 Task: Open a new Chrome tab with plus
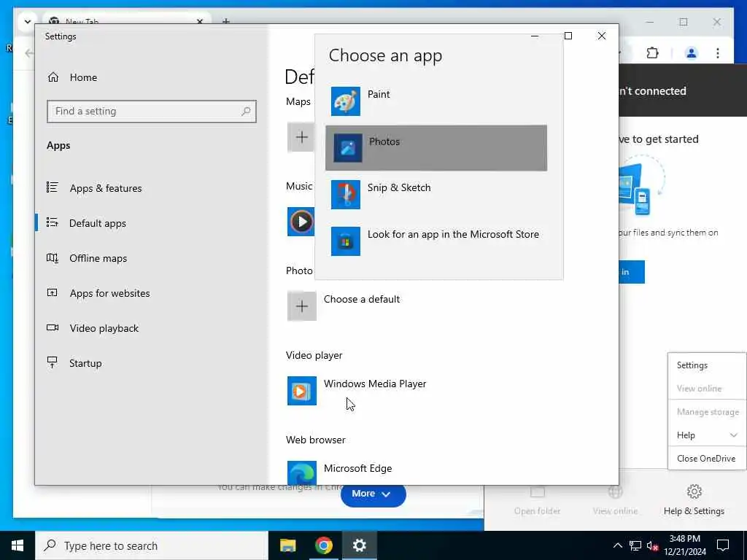[226, 21]
